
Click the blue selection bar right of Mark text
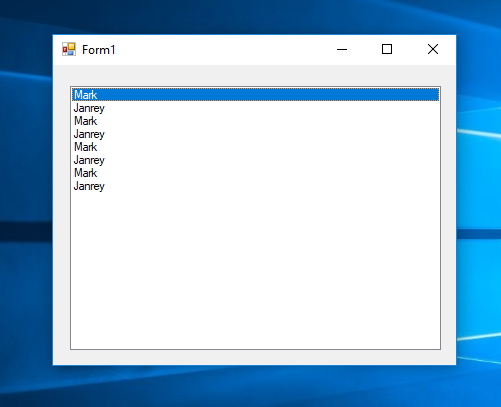pos(267,95)
